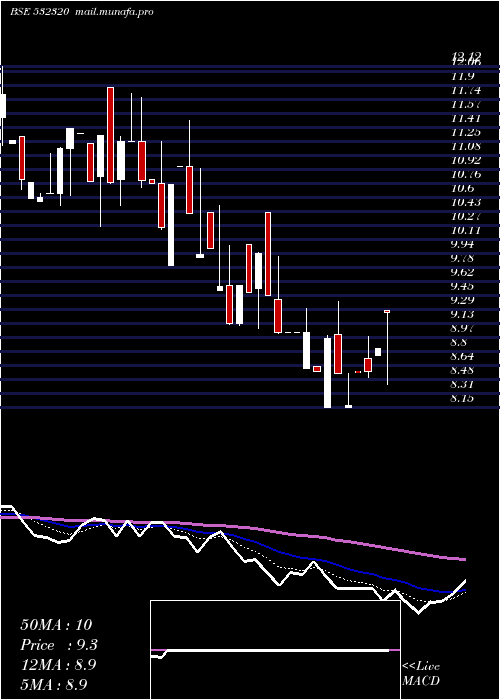Image resolution: width=500 pixels, height=700 pixels.
Task: Select the 11.74 price axis label
Action: click(466, 91)
